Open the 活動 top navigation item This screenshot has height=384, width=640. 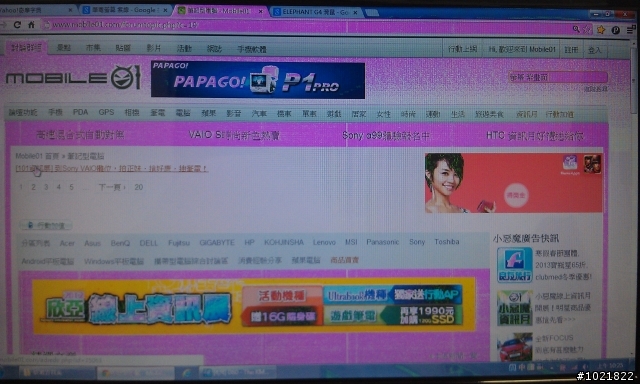pos(184,49)
